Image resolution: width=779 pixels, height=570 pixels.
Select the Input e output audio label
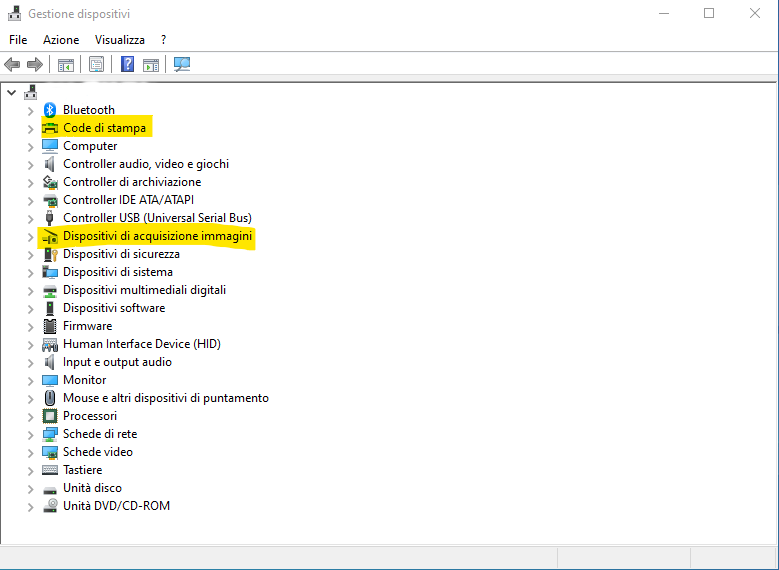117,362
